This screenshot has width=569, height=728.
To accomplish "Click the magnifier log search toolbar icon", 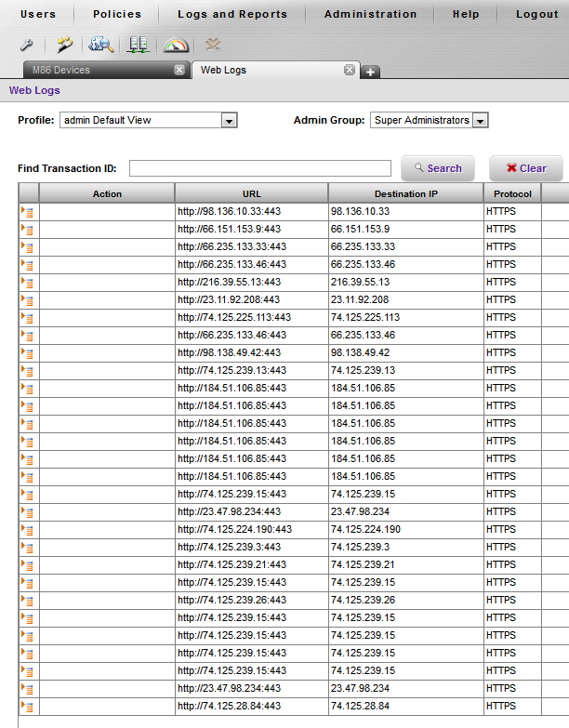I will click(x=100, y=45).
